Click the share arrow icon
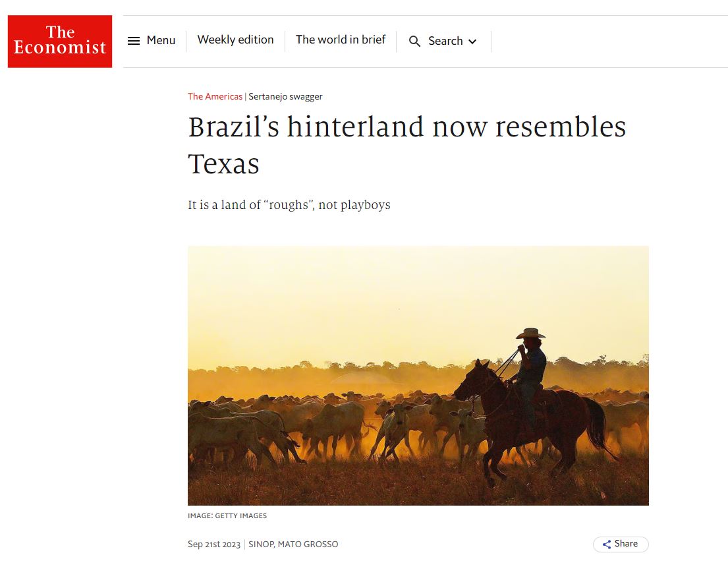Screen dimensions: 728x561 [x=606, y=545]
